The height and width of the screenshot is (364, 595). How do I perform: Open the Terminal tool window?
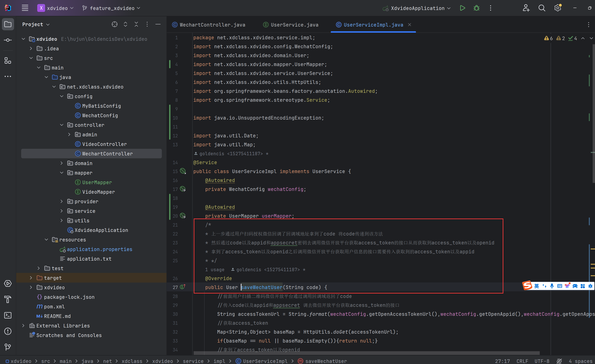pyautogui.click(x=8, y=315)
